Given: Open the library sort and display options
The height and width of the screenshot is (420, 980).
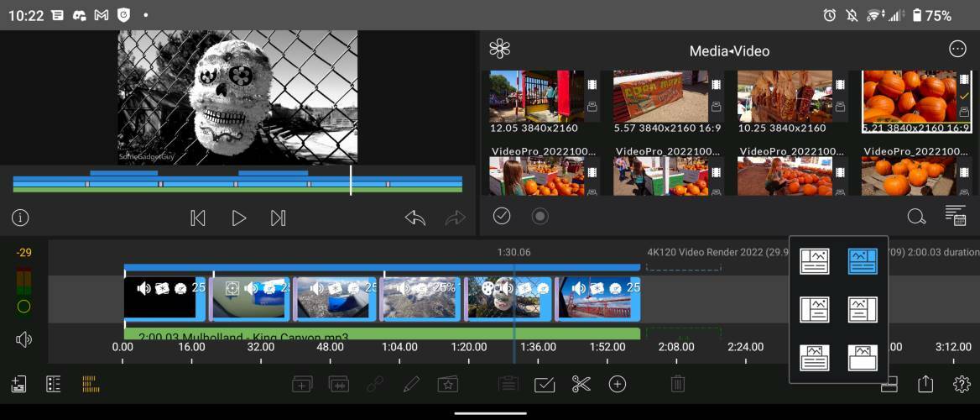Looking at the screenshot, I should (955, 216).
